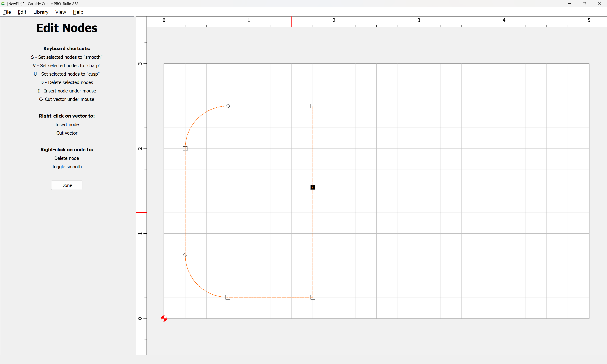This screenshot has width=607, height=364.
Task: Open the Library menu
Action: [x=41, y=12]
